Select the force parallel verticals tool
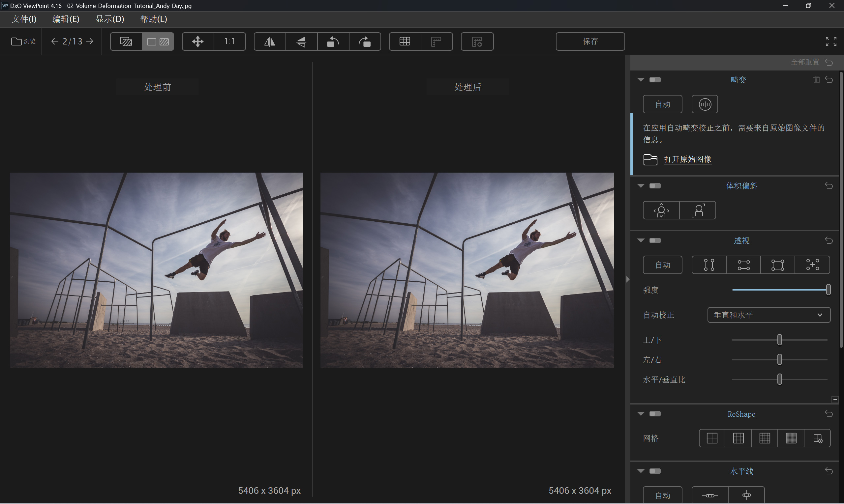The width and height of the screenshot is (844, 504). tap(709, 265)
